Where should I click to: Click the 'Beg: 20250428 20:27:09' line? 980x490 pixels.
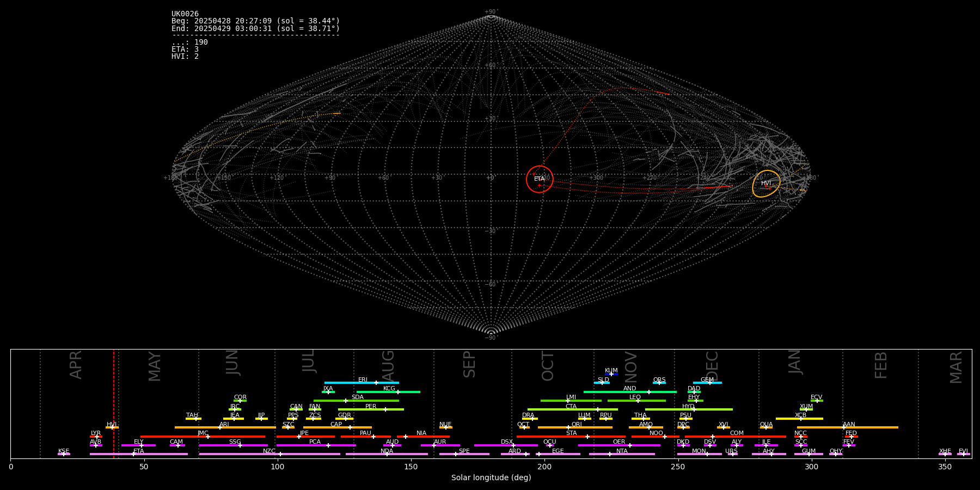click(x=255, y=21)
